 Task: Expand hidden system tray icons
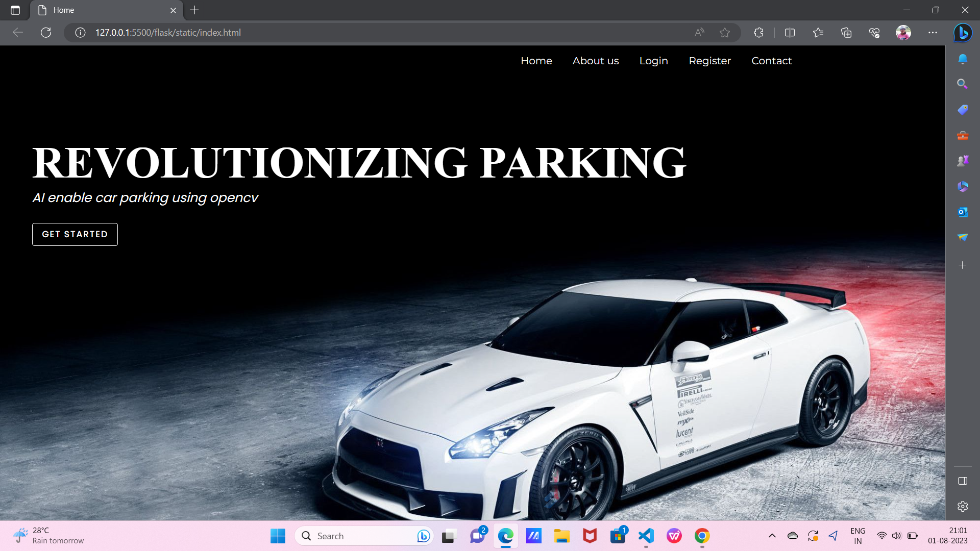(x=773, y=536)
